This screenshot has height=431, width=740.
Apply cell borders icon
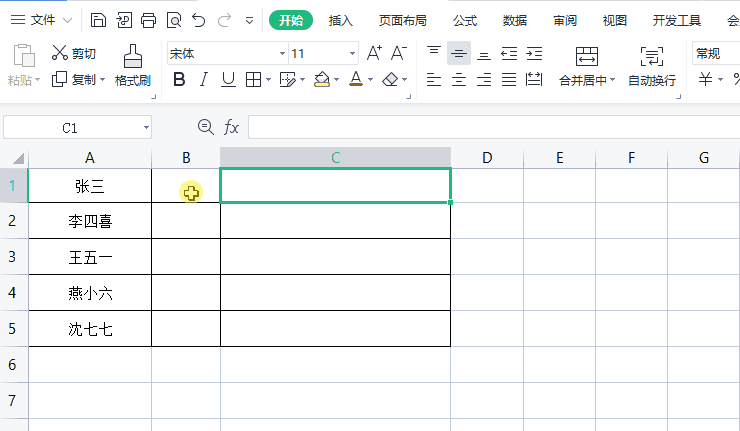tap(253, 79)
